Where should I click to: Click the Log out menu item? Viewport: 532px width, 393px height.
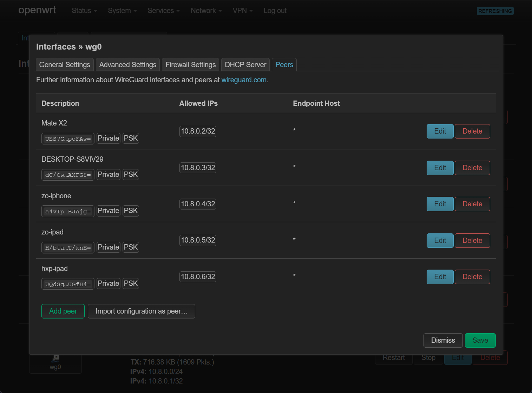[x=275, y=11]
